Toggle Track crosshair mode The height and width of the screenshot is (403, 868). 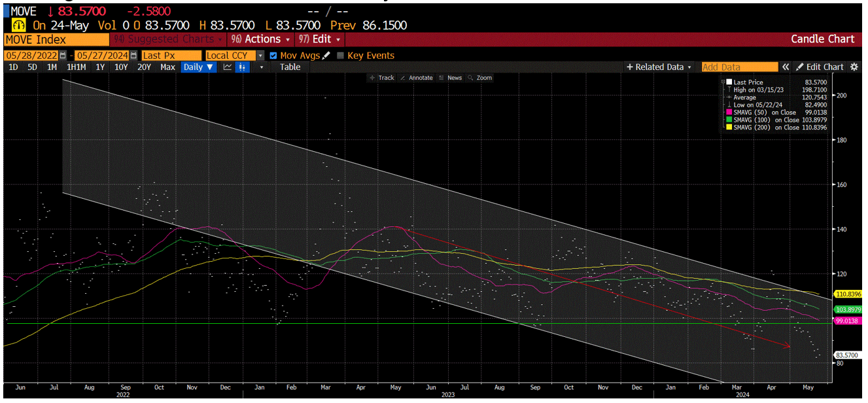point(382,77)
